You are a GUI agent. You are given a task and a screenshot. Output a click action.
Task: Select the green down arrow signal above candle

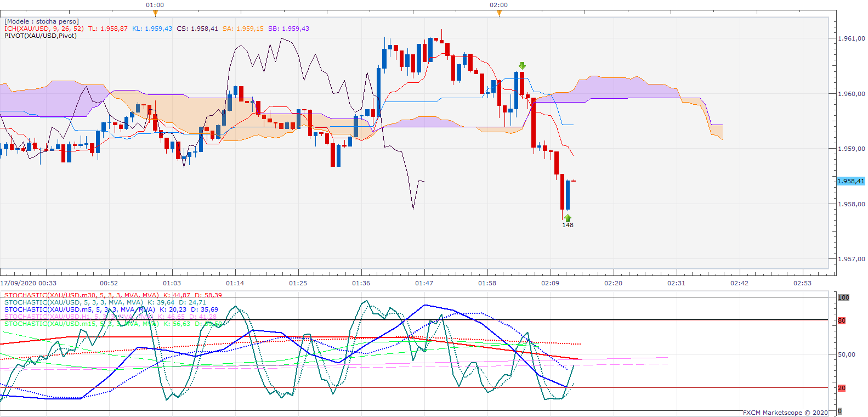522,66
